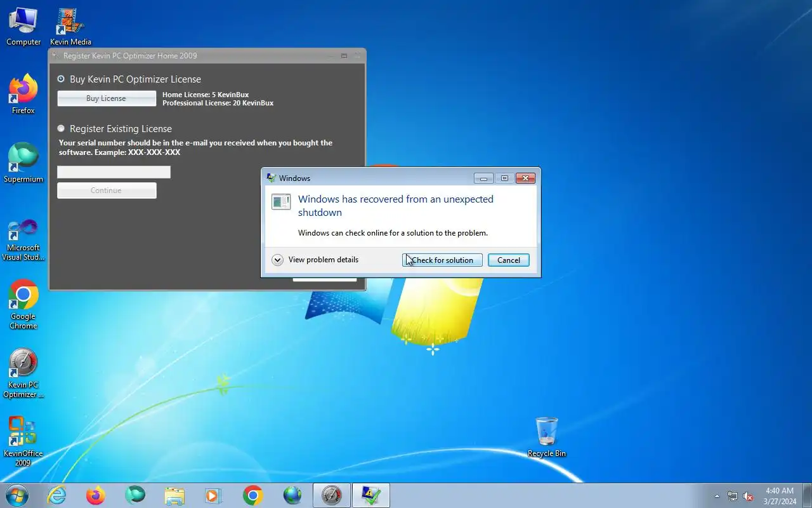Click the Check for solution button
This screenshot has height=508, width=812.
click(x=442, y=260)
